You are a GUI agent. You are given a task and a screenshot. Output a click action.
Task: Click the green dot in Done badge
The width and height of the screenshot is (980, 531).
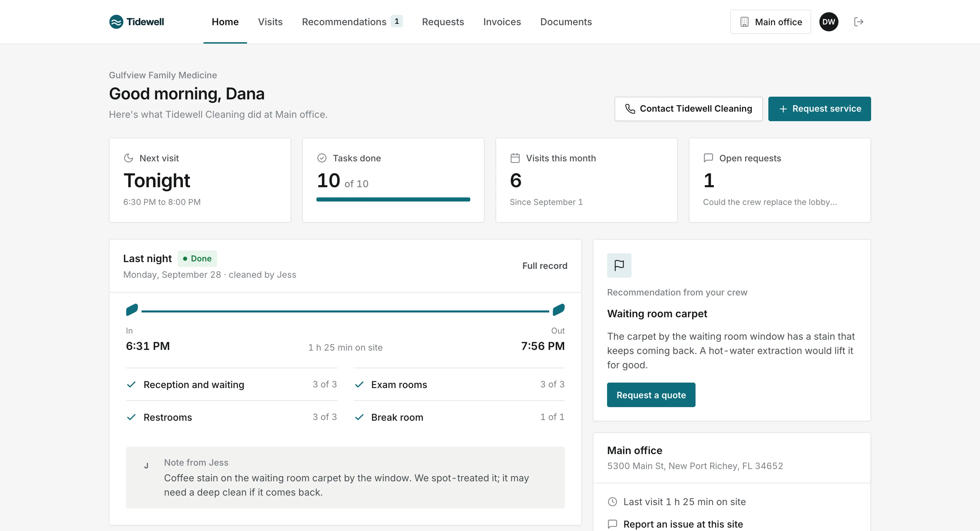[x=185, y=258]
